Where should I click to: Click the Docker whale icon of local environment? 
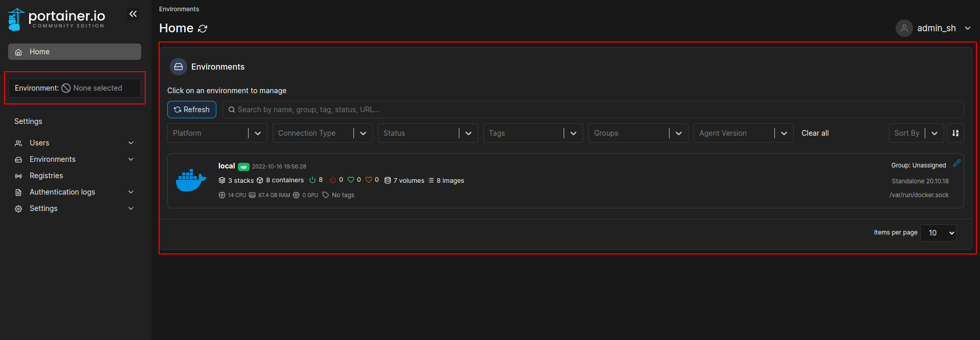point(191,180)
